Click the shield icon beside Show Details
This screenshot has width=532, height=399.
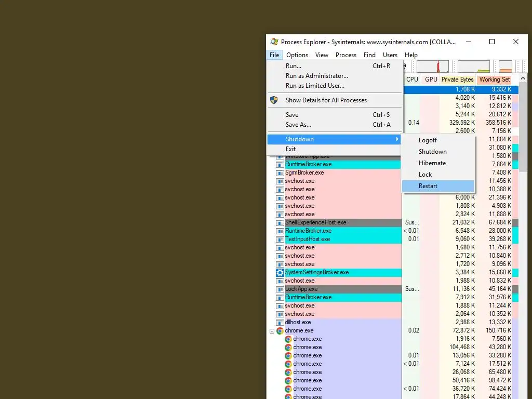tap(274, 100)
